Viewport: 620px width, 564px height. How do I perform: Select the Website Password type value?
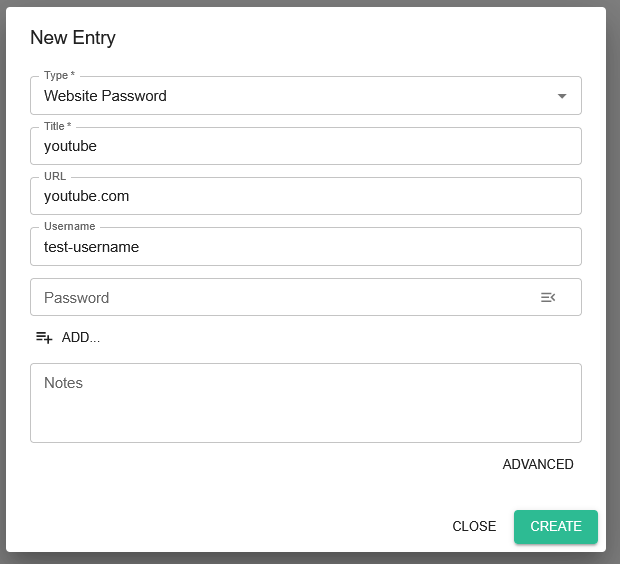[105, 96]
